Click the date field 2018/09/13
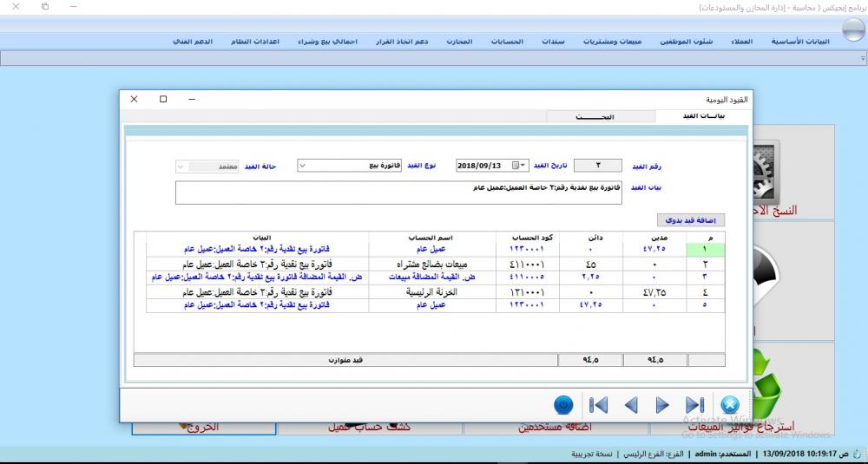 [x=492, y=166]
